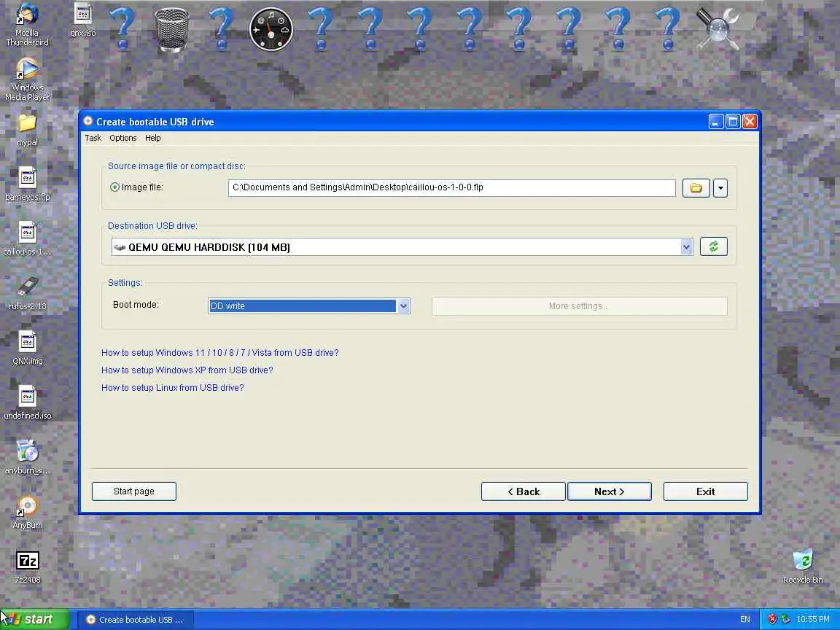Open 'How to setup Windows 11 / 10' link
Viewport: 840px width, 630px height.
click(219, 352)
